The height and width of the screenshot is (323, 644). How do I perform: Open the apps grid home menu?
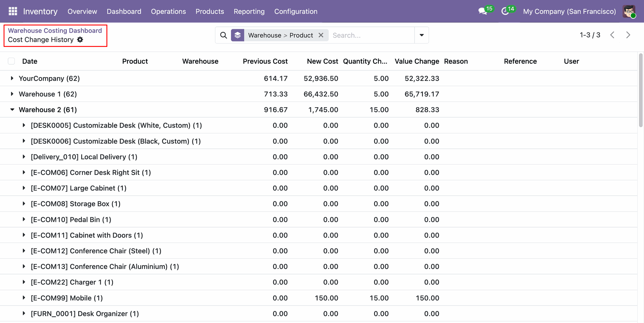13,11
